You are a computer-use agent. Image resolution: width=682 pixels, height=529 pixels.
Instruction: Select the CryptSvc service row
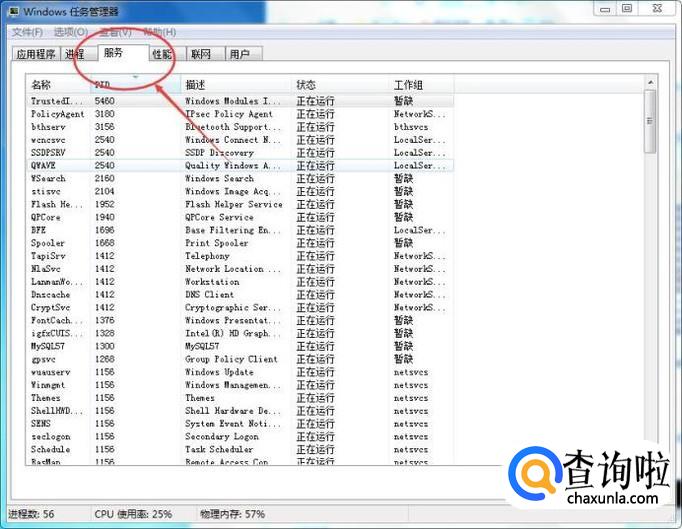pos(240,308)
